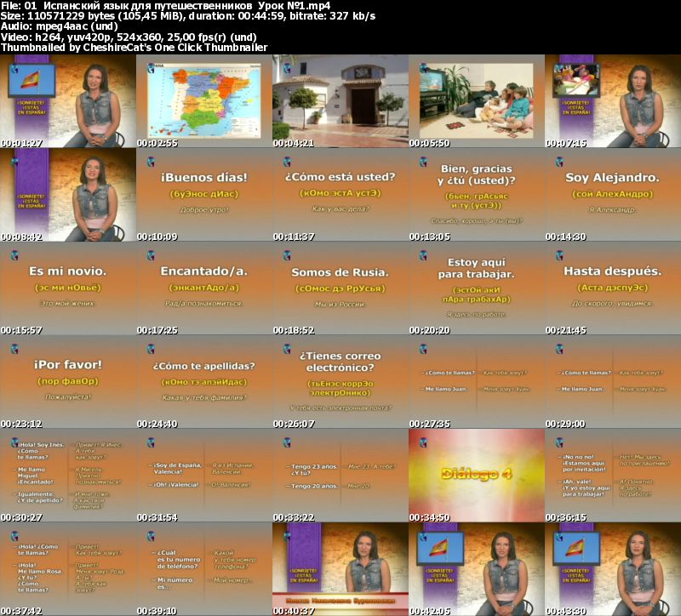Select the 'Hasta después.' thumbnail
This screenshot has width=681, height=616.
tap(612, 288)
